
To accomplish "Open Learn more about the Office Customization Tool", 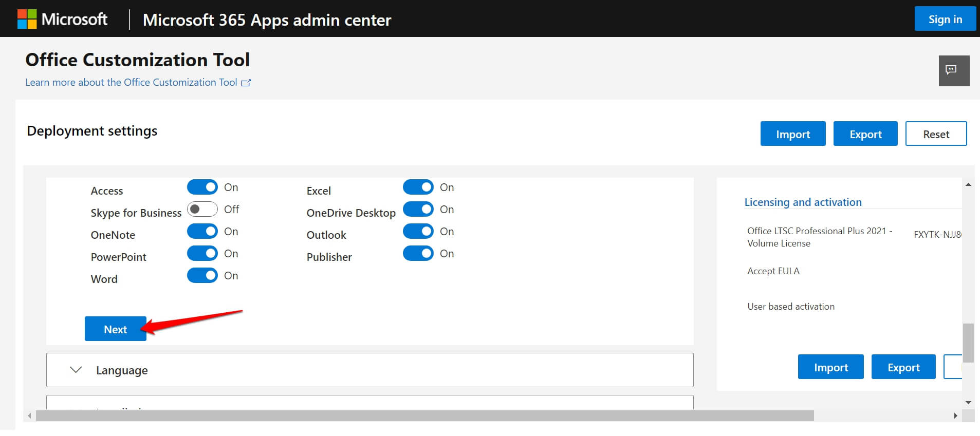I will click(131, 82).
